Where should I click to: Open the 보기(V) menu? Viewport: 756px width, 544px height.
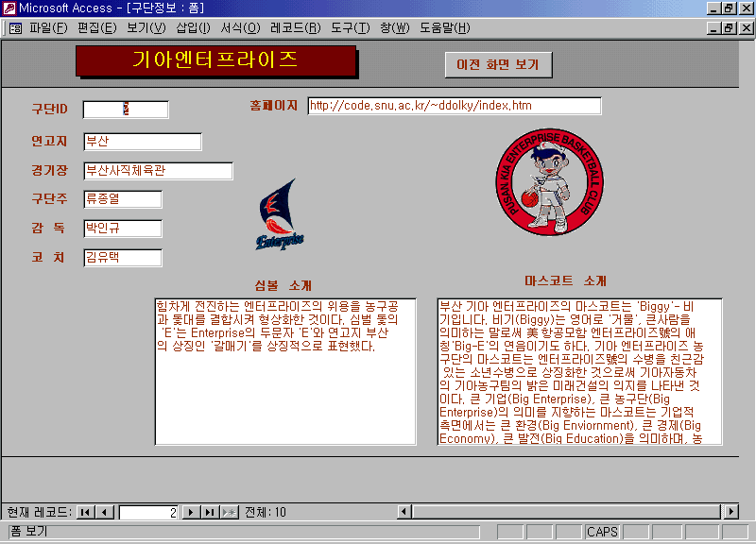pos(146,28)
